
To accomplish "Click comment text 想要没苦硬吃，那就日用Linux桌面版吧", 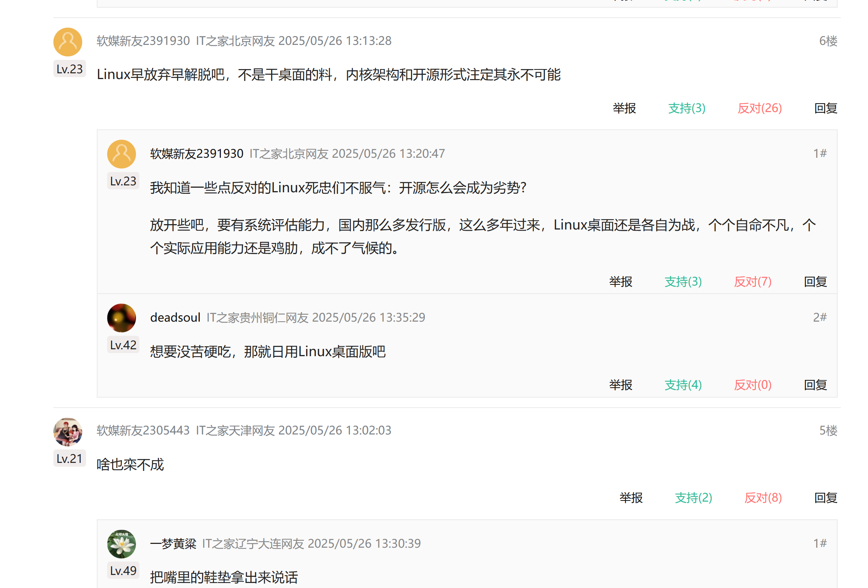I will click(x=268, y=351).
